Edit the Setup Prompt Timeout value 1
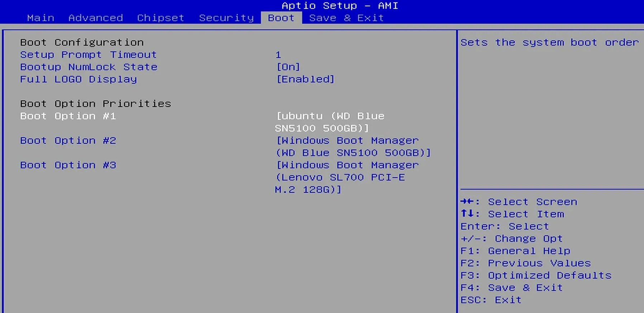644x313 pixels. tap(278, 55)
